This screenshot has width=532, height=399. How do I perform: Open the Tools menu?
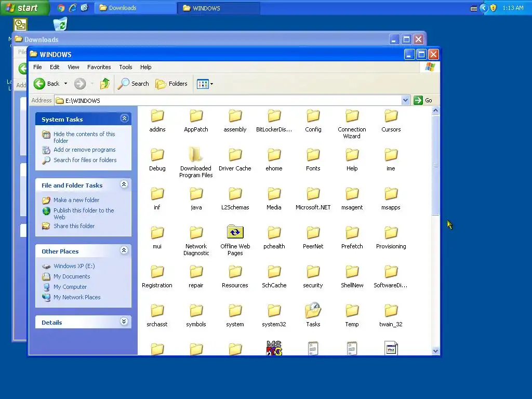(126, 67)
